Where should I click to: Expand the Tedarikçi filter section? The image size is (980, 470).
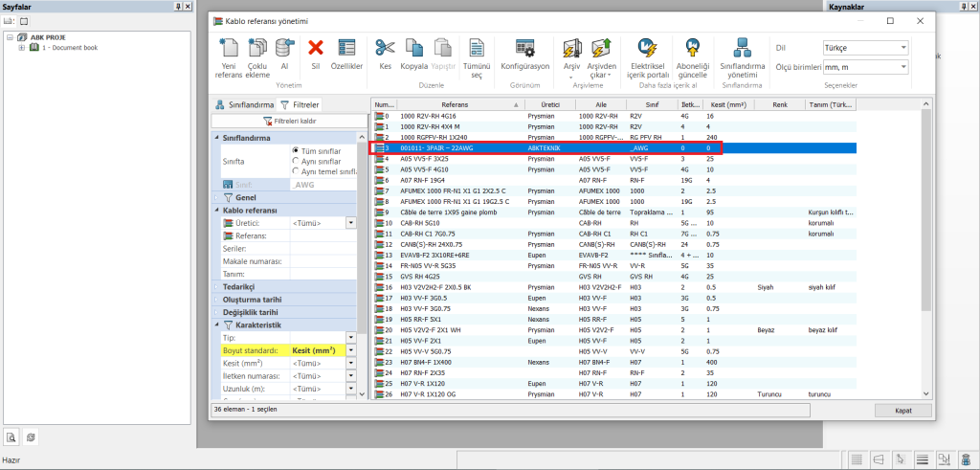(x=216, y=286)
